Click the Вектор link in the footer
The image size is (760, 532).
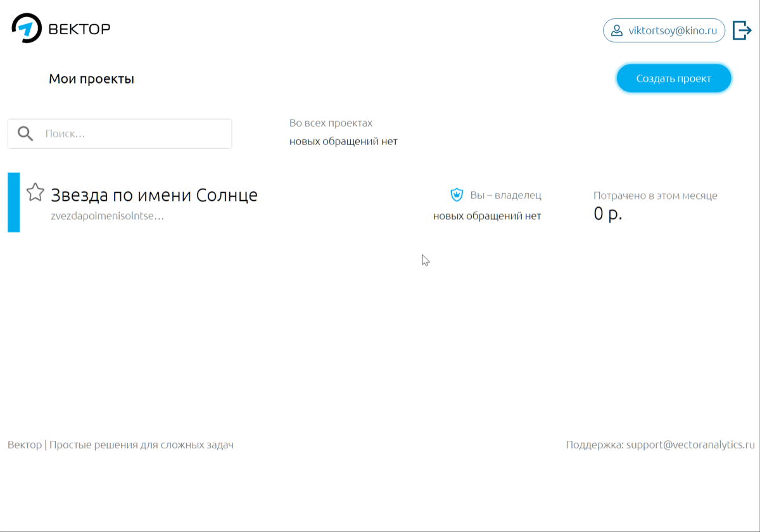point(24,445)
